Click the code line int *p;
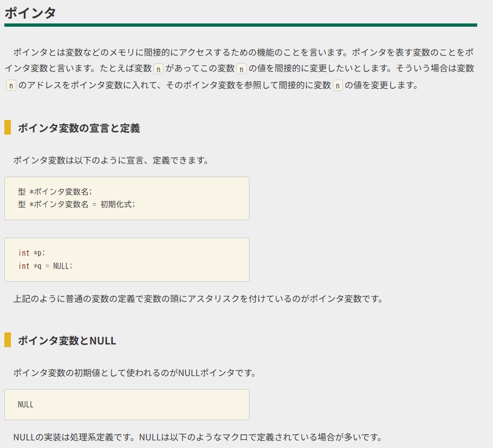Image resolution: width=493 pixels, height=448 pixels. click(32, 253)
